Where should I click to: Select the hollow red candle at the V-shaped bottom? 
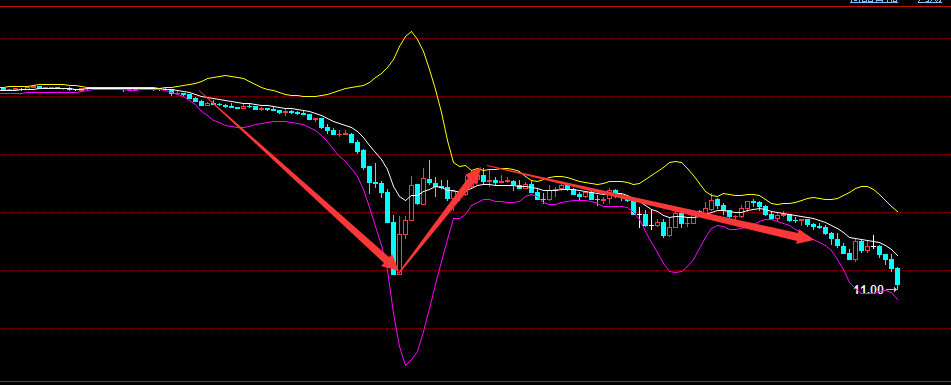coord(400,254)
